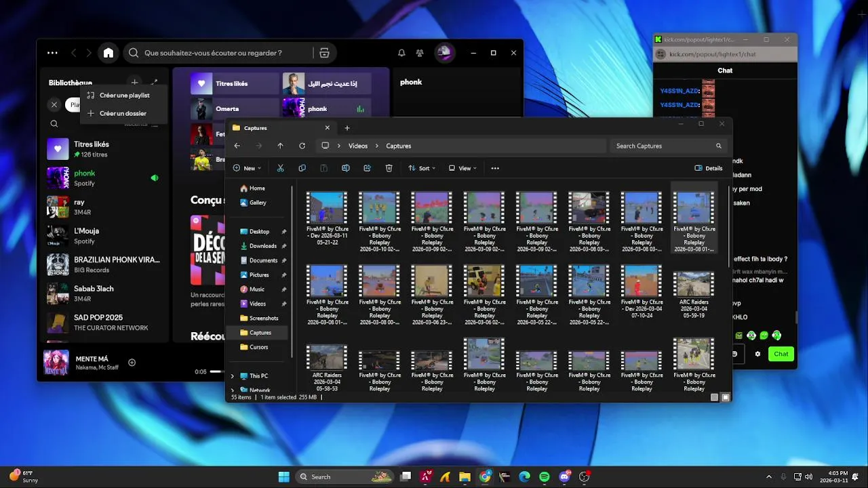Open Windows Start menu
This screenshot has height=488, width=868.
pyautogui.click(x=283, y=476)
